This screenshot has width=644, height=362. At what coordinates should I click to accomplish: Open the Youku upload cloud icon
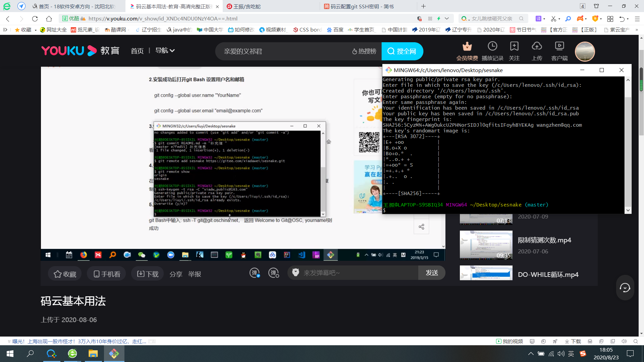coord(537,46)
